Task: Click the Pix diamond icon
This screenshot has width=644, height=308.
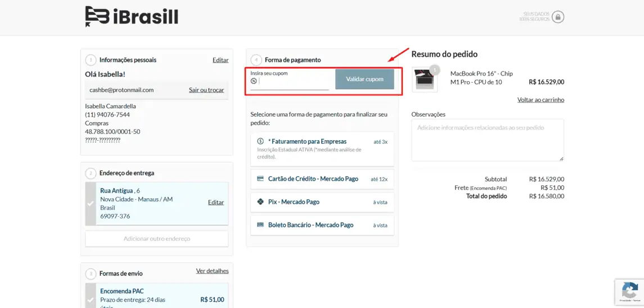Action: pos(260,202)
